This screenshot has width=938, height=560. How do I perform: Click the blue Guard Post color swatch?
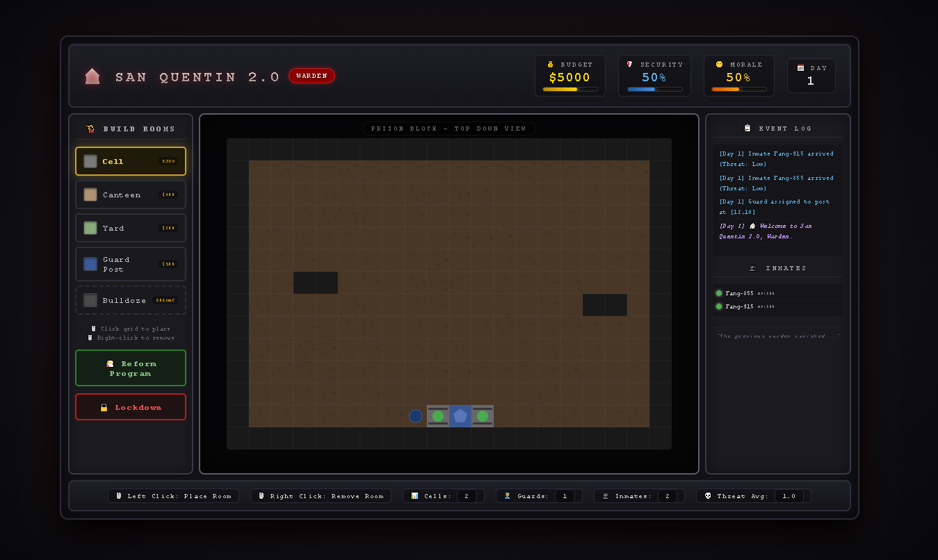[x=90, y=264]
